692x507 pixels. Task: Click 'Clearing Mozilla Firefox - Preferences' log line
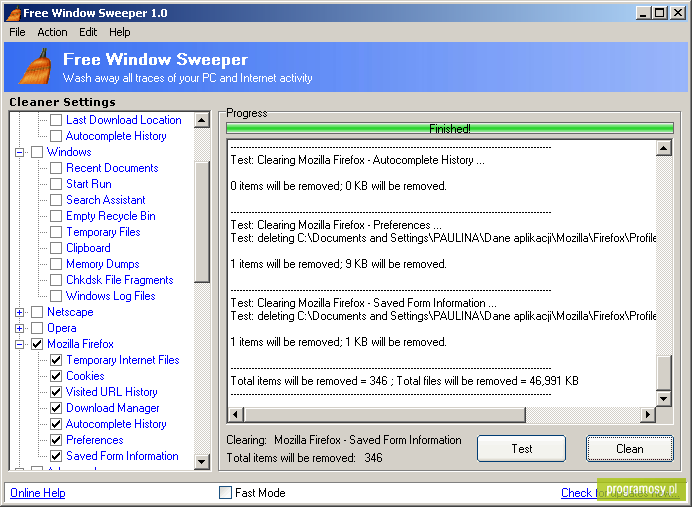[336, 225]
